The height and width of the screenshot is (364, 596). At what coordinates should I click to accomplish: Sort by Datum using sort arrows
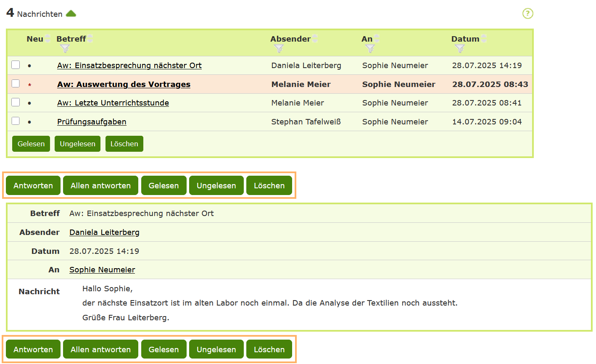[484, 39]
